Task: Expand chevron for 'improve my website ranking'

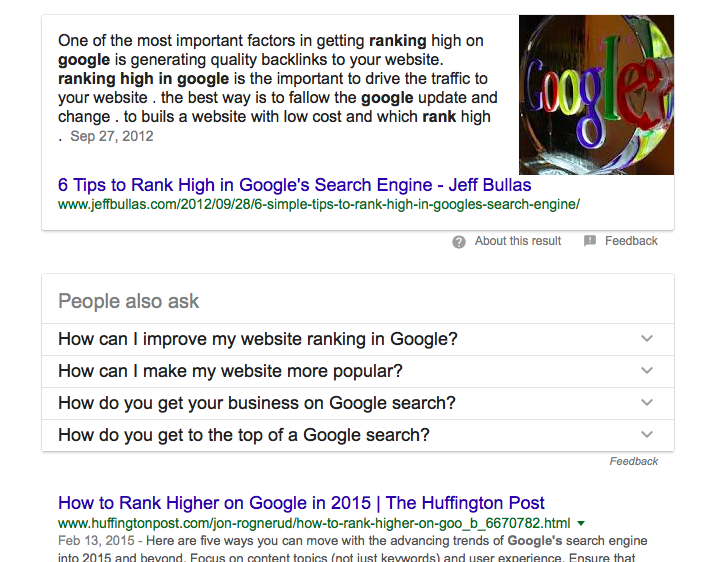Action: coord(647,339)
